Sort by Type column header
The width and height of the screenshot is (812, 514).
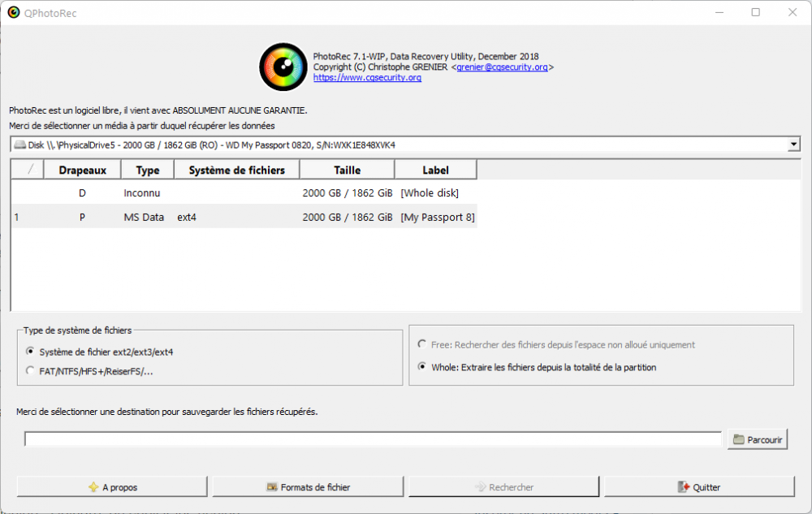coord(148,170)
